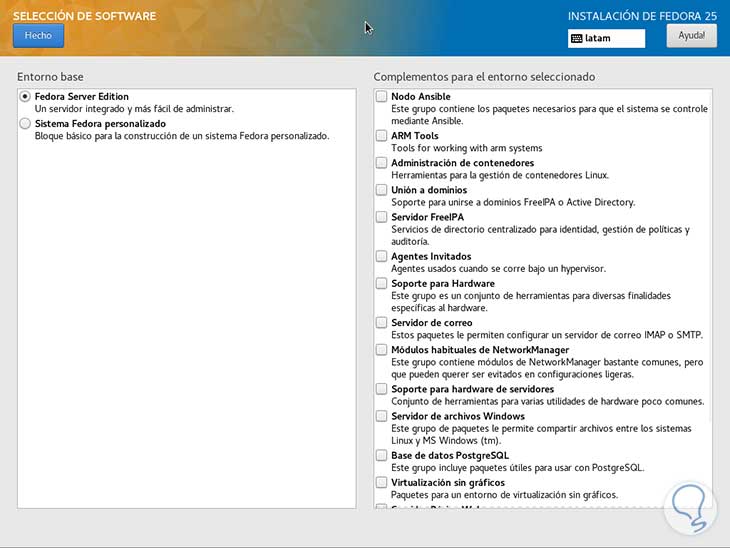Enable Soporte para hardware de servidores

pyautogui.click(x=381, y=388)
